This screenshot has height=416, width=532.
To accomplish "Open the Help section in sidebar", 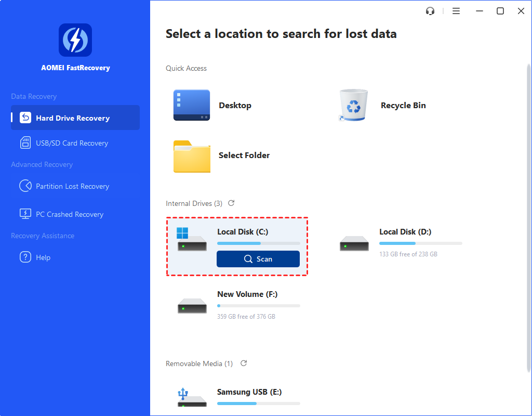I will 75,257.
